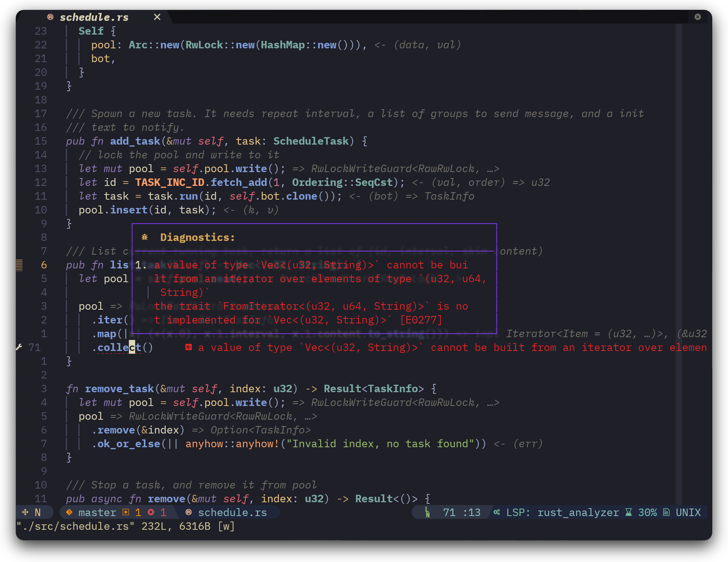The height and width of the screenshot is (562, 728).
Task: Click the red error sign on collect line
Action: tap(189, 347)
